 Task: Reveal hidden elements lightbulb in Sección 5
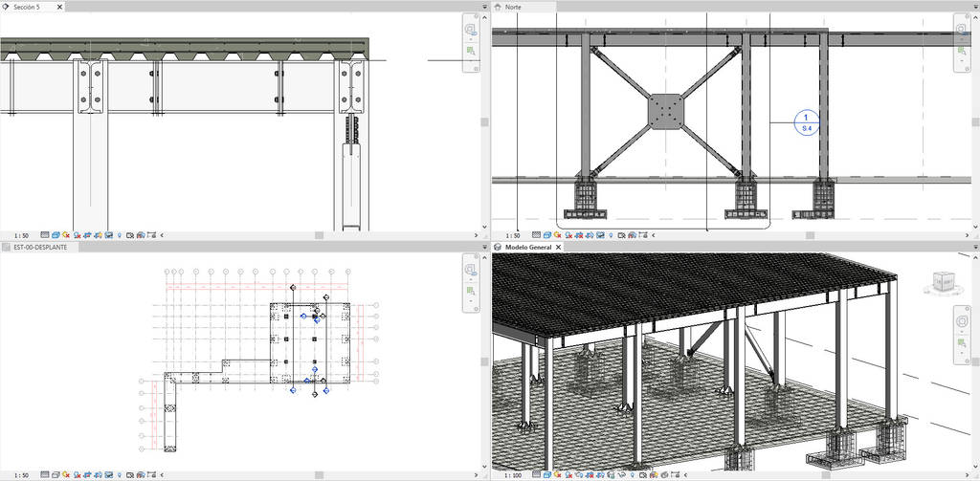pos(120,235)
